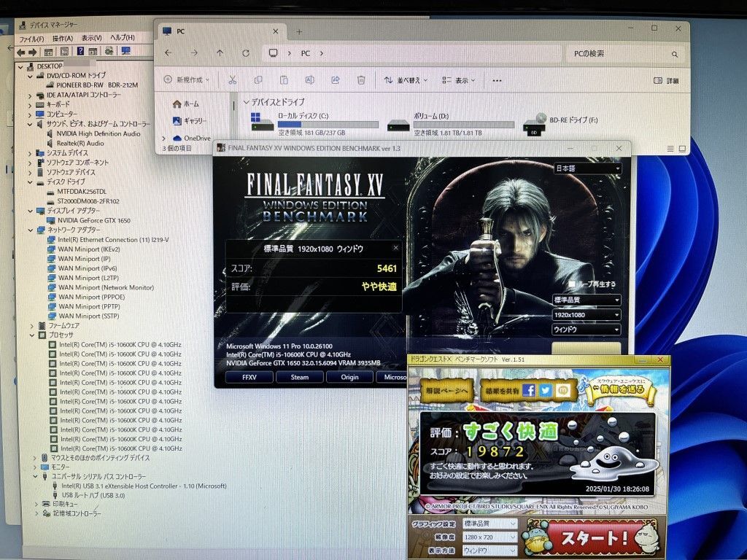This screenshot has height=560, width=747.
Task: Open the Details pane button in Explorer
Action: [x=667, y=80]
